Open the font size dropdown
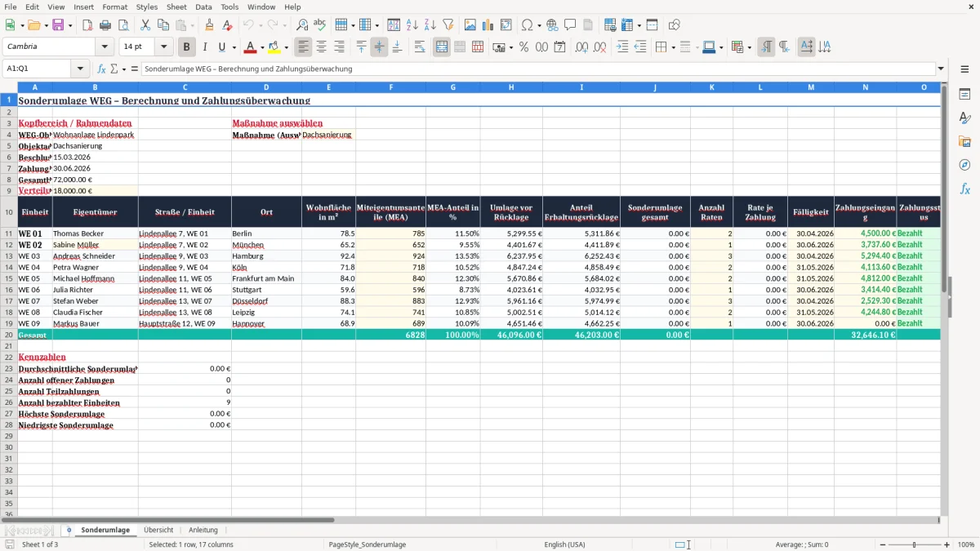The image size is (980, 551). click(x=163, y=47)
